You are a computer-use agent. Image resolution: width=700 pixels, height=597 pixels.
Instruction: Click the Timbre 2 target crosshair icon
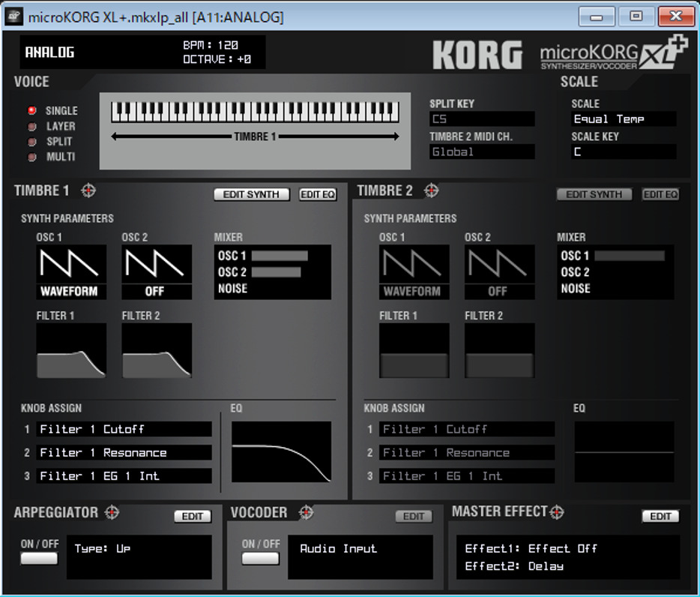[431, 190]
